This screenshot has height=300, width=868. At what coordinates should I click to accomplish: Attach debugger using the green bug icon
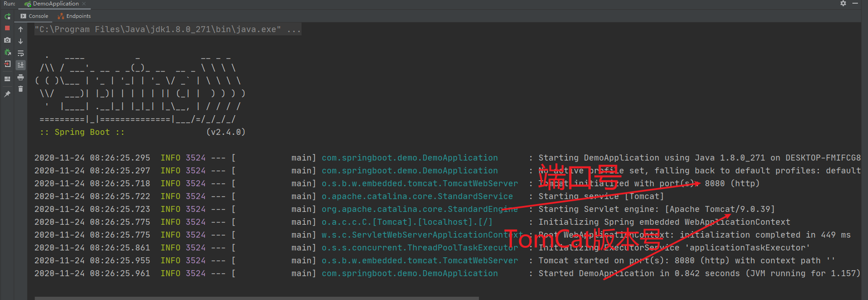point(7,52)
